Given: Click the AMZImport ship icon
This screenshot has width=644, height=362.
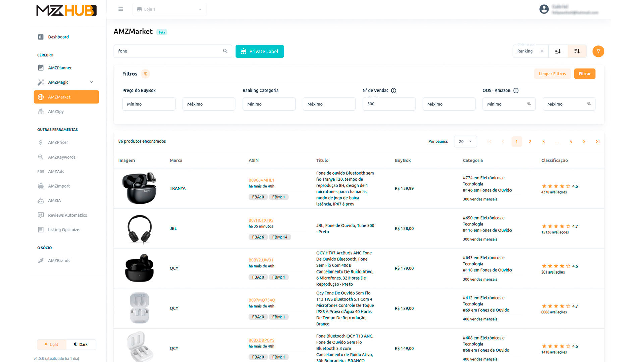Looking at the screenshot, I should 41,186.
